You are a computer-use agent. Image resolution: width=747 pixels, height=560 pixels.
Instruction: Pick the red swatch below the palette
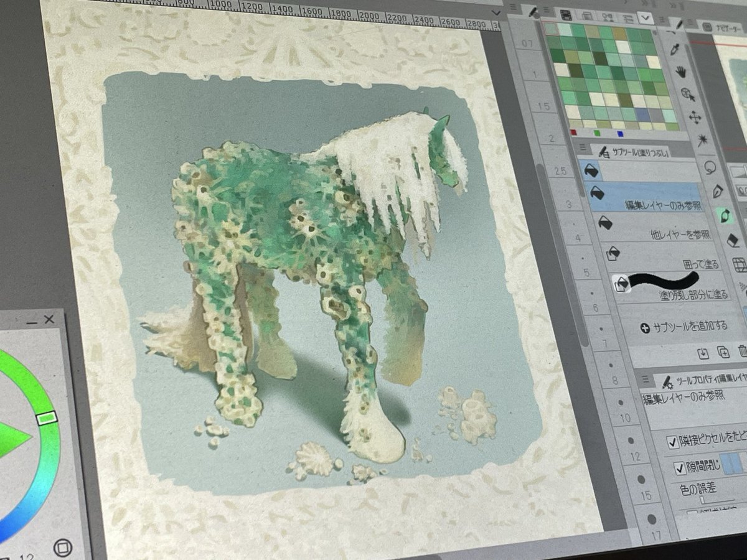click(573, 131)
